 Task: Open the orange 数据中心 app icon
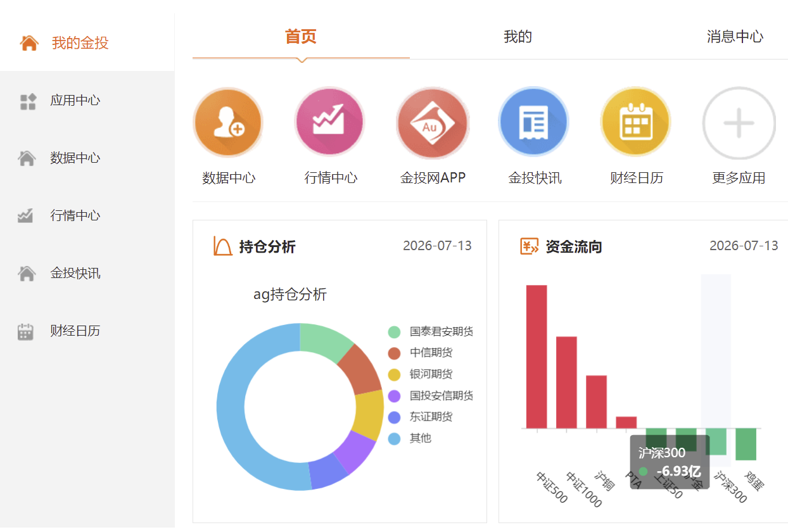pos(228,122)
